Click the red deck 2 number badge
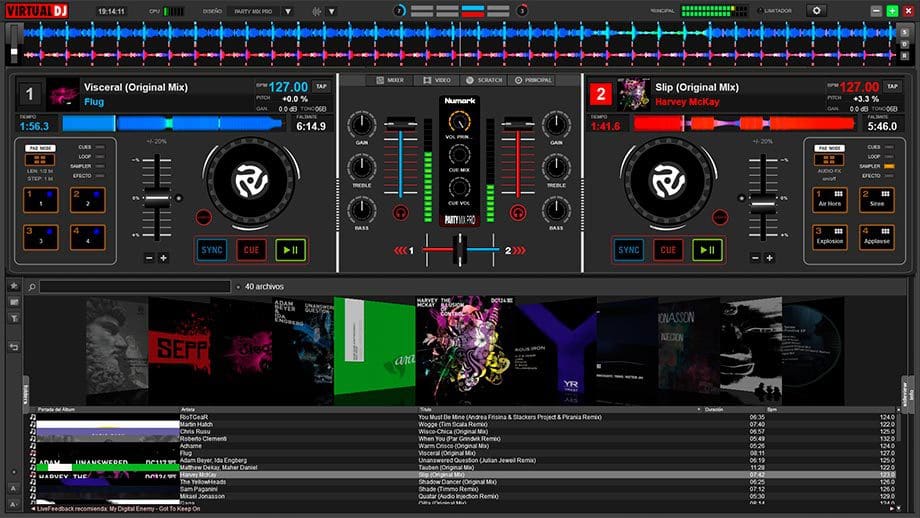Screen dimensions: 920x518 point(600,94)
